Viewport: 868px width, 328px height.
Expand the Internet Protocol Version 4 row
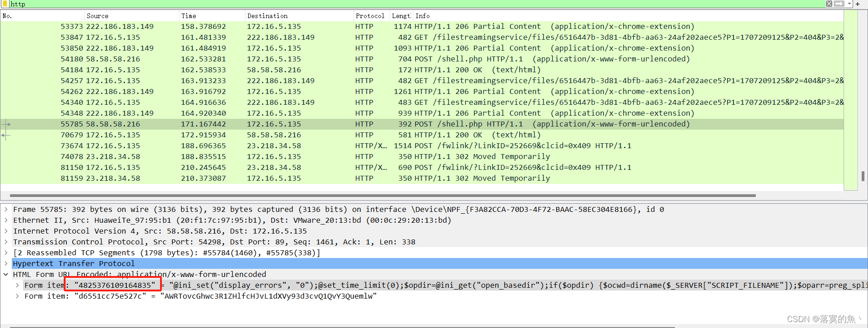click(x=6, y=231)
